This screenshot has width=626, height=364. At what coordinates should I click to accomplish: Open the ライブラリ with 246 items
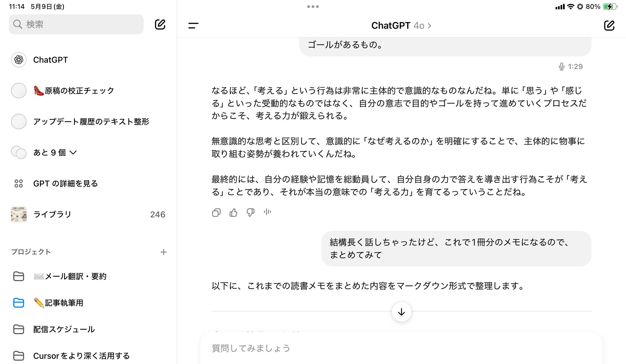pos(52,214)
